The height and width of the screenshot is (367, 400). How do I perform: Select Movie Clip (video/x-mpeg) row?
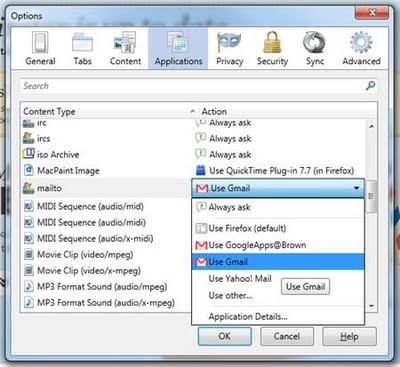click(106, 270)
